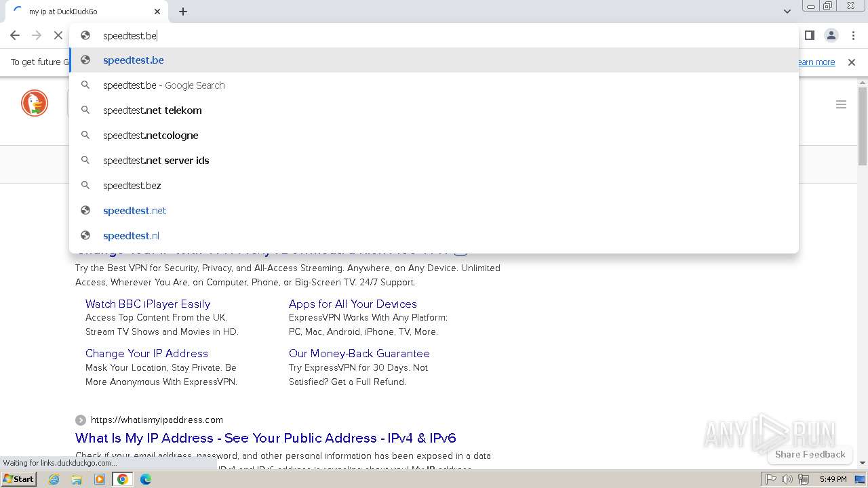Viewport: 868px width, 488px height.
Task: Open the Windows Start menu
Action: [x=19, y=479]
